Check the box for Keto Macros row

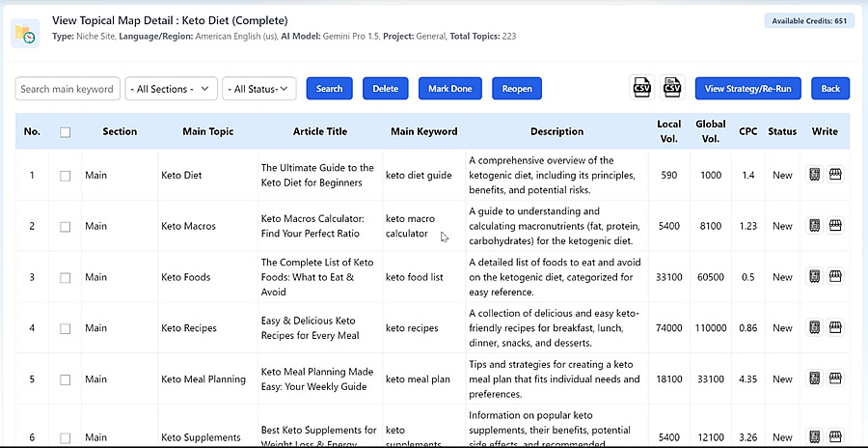click(x=66, y=227)
